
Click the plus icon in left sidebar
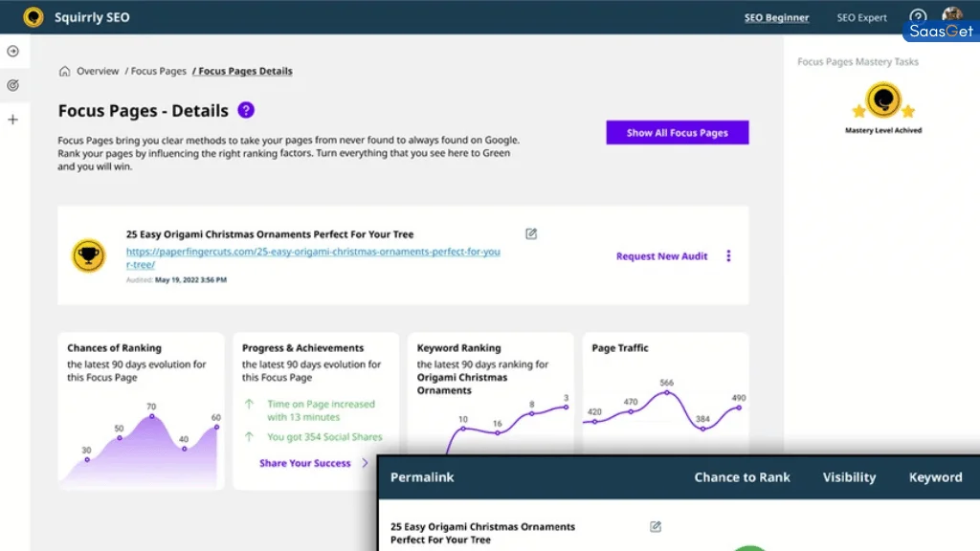click(13, 120)
